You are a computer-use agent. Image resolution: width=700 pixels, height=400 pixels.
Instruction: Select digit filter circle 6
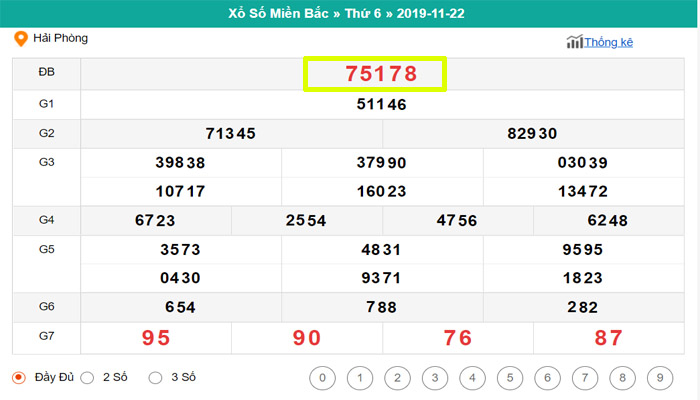click(x=546, y=378)
